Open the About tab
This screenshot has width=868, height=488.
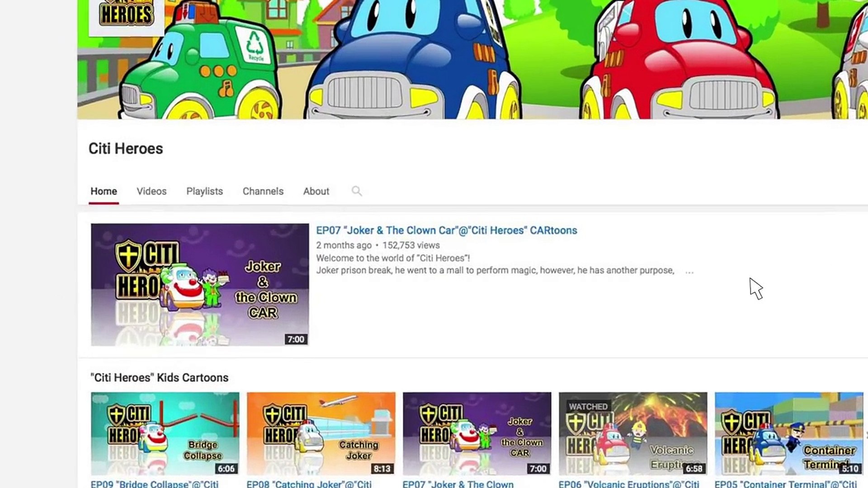[x=316, y=191]
